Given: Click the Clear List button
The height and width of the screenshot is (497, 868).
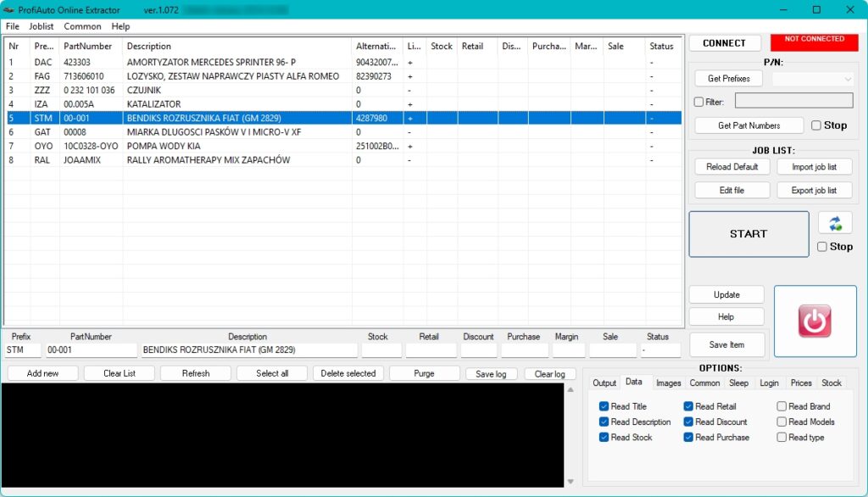Looking at the screenshot, I should (x=119, y=373).
